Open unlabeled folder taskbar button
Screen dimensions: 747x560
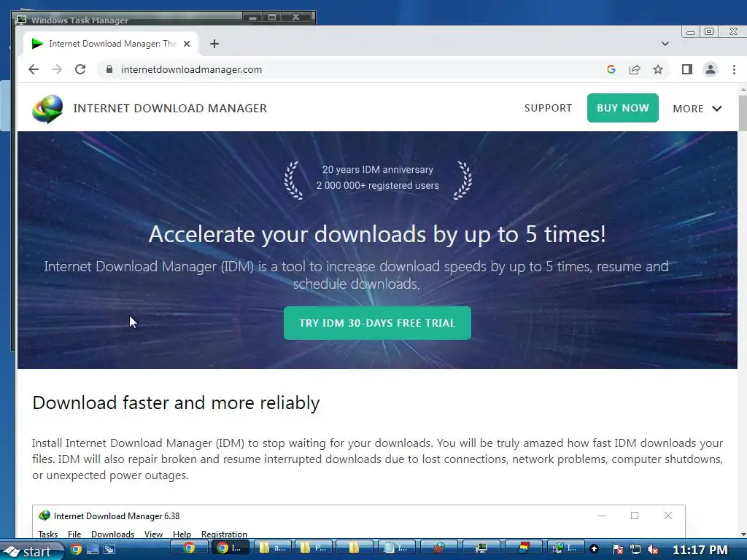pyautogui.click(x=355, y=548)
